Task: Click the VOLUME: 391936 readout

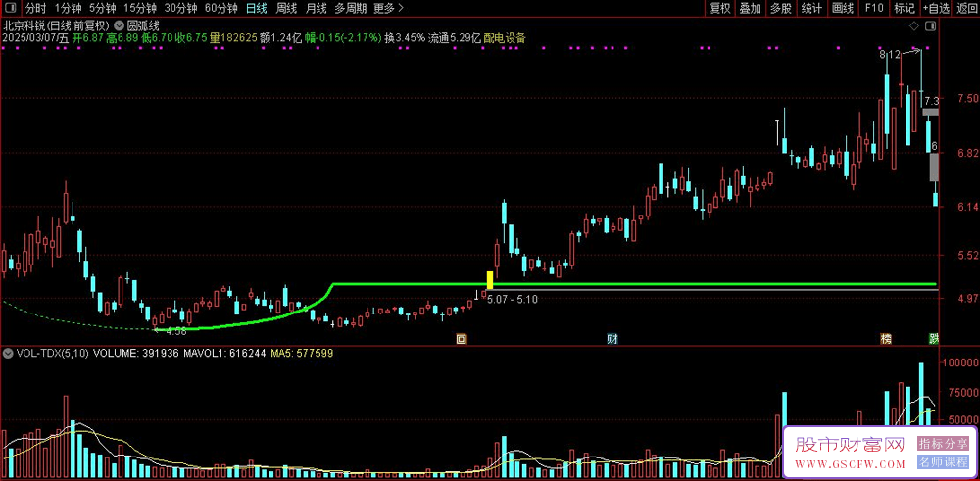Action: tap(135, 353)
